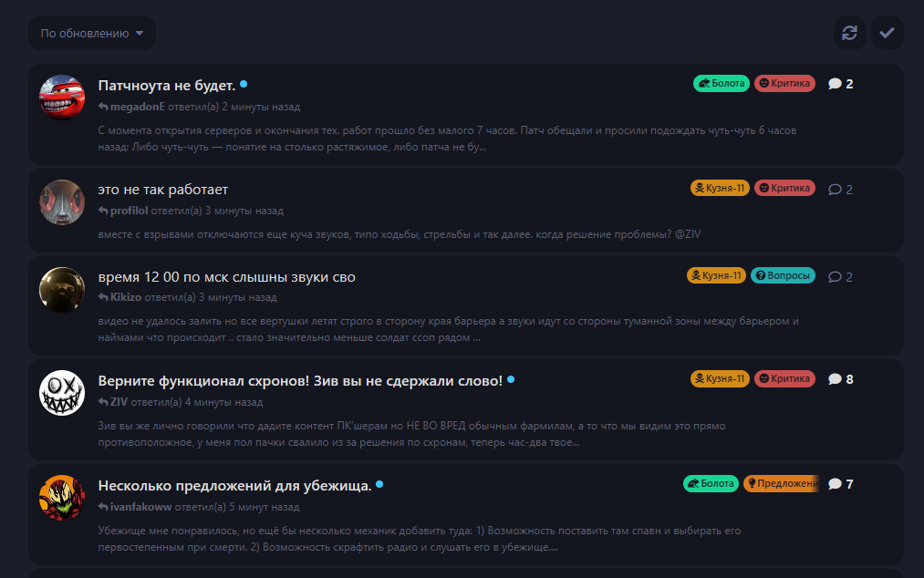Click the refresh icon button

849,33
